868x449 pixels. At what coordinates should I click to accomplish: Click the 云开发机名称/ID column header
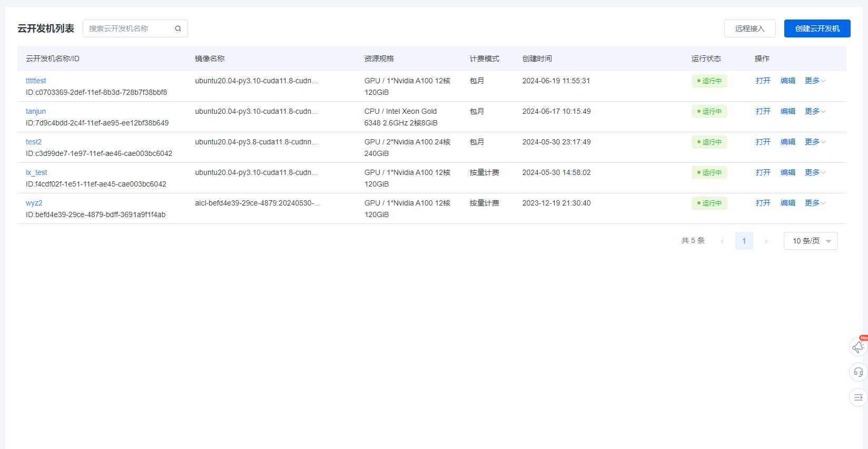[53, 58]
